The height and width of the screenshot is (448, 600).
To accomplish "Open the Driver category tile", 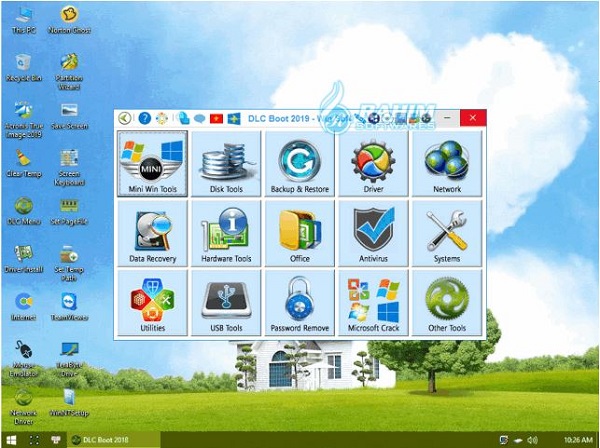I will pyautogui.click(x=373, y=164).
